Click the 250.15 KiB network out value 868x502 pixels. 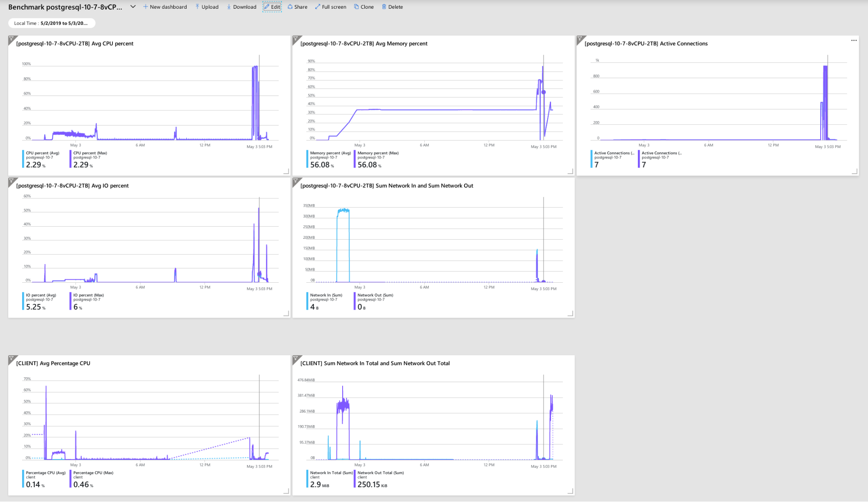coord(372,485)
